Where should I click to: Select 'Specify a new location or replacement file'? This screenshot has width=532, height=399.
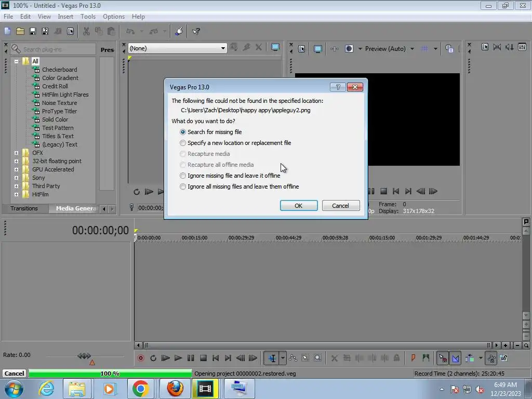235,143
